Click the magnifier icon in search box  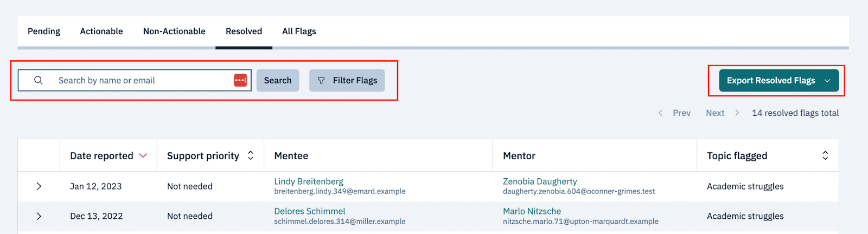[x=38, y=80]
